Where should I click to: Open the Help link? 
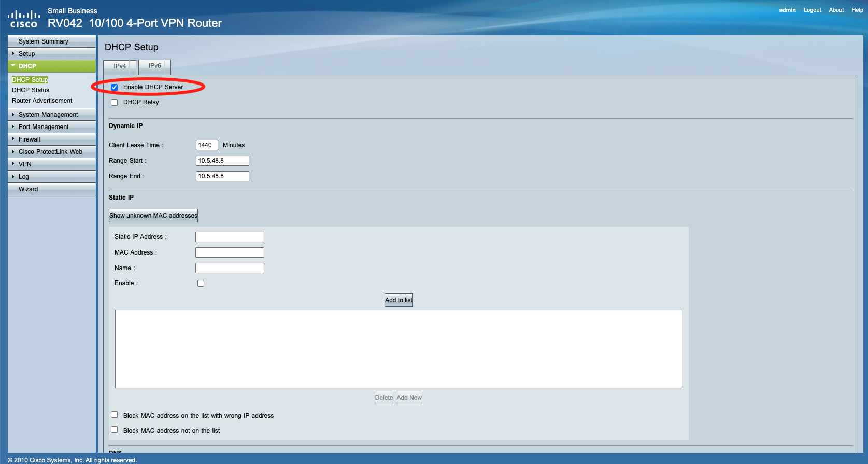(857, 10)
